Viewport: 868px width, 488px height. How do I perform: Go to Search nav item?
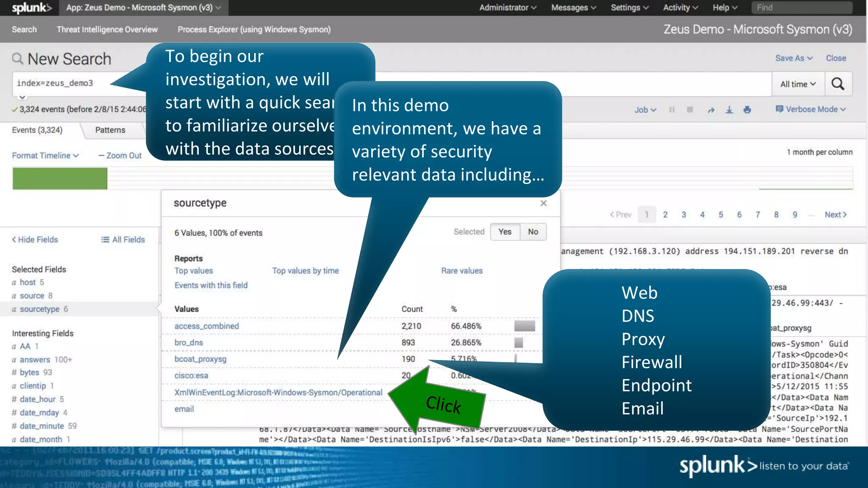[24, 29]
